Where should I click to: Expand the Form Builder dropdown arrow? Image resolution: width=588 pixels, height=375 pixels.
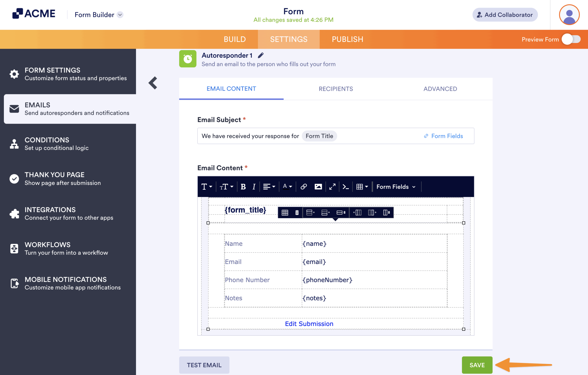[x=120, y=15]
